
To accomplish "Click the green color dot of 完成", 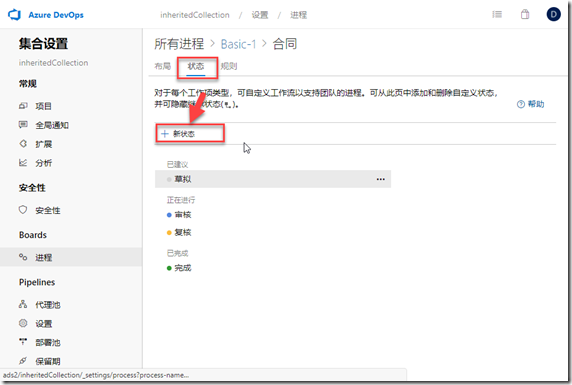I will 169,268.
